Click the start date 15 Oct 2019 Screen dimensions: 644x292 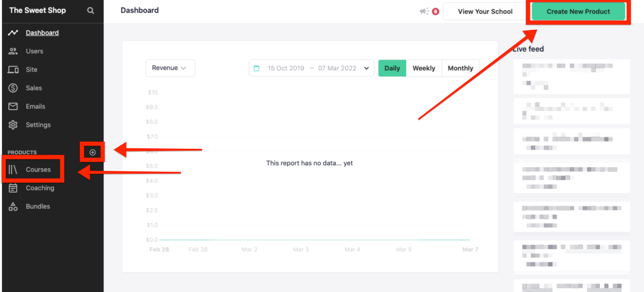pos(286,68)
